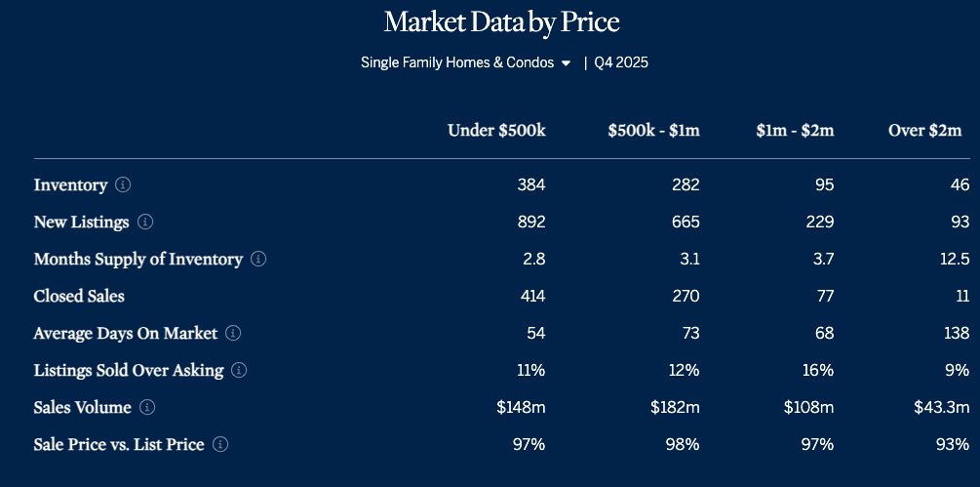Click the Sales Volume info icon
Image resolution: width=980 pixels, height=487 pixels.
click(x=147, y=407)
